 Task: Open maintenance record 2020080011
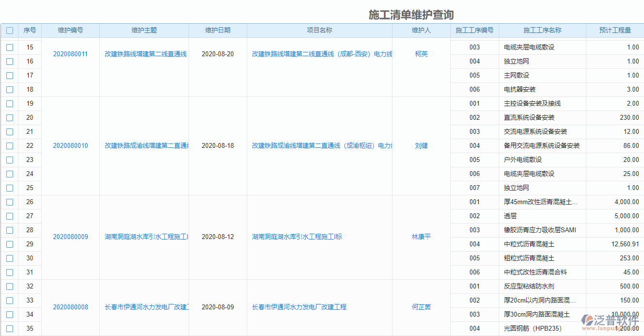click(x=71, y=54)
